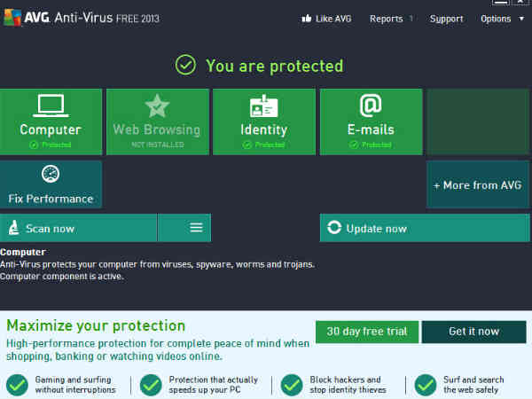Click the microscope icon next to Scan now
This screenshot has height=399, width=532.
click(x=13, y=228)
